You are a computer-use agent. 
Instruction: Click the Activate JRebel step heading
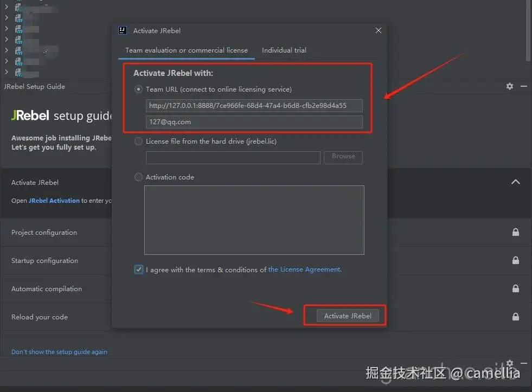[35, 182]
